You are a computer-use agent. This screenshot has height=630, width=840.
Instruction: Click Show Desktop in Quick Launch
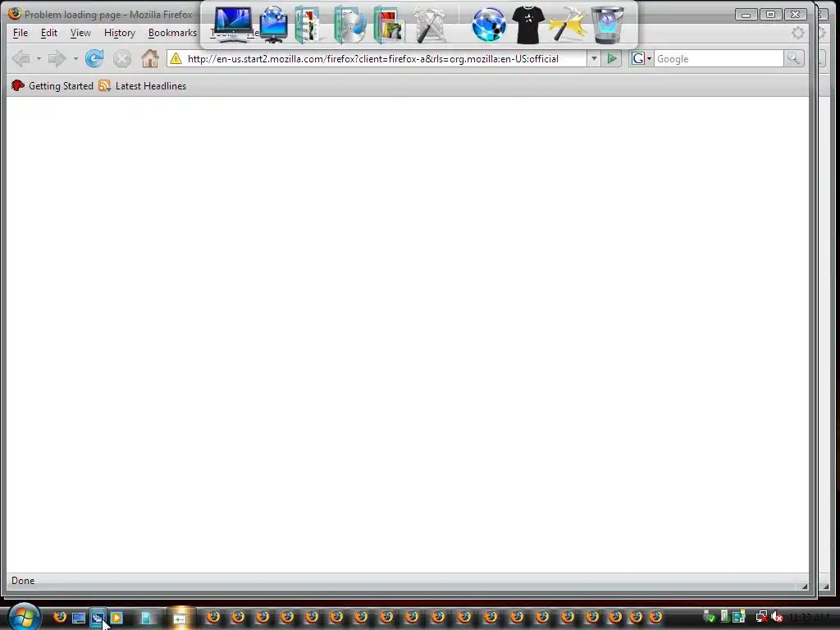(x=79, y=619)
